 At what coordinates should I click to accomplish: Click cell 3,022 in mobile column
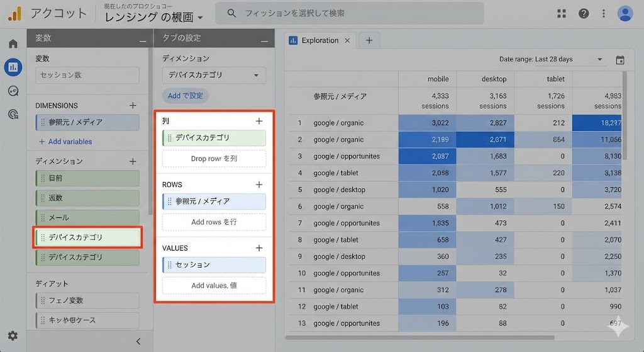[427, 123]
